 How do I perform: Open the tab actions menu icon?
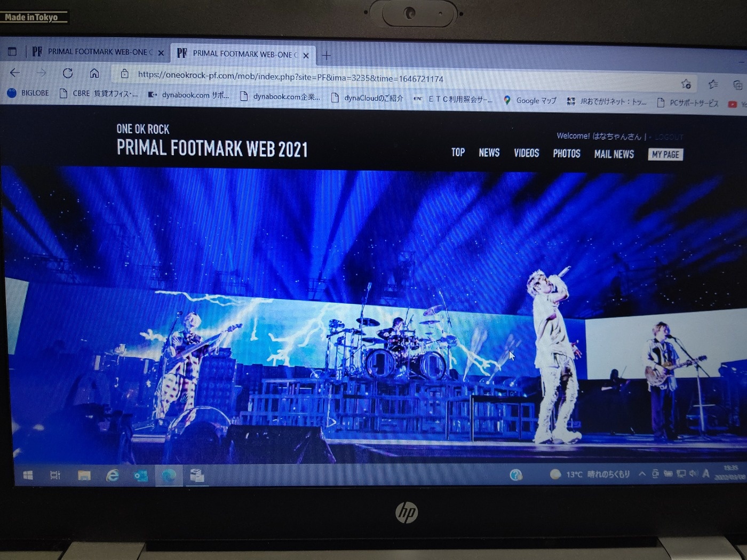12,51
